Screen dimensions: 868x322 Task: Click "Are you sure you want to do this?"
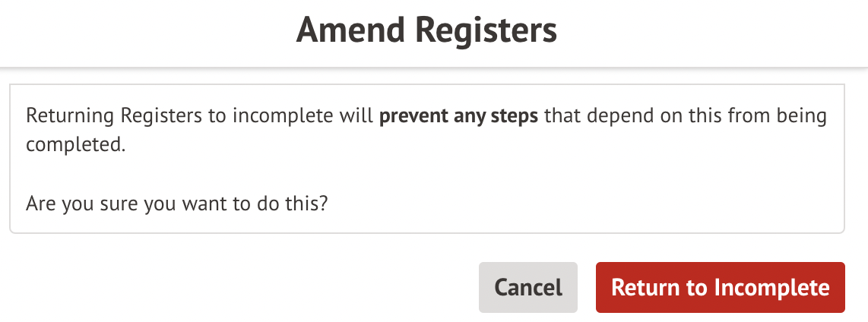pos(176,204)
